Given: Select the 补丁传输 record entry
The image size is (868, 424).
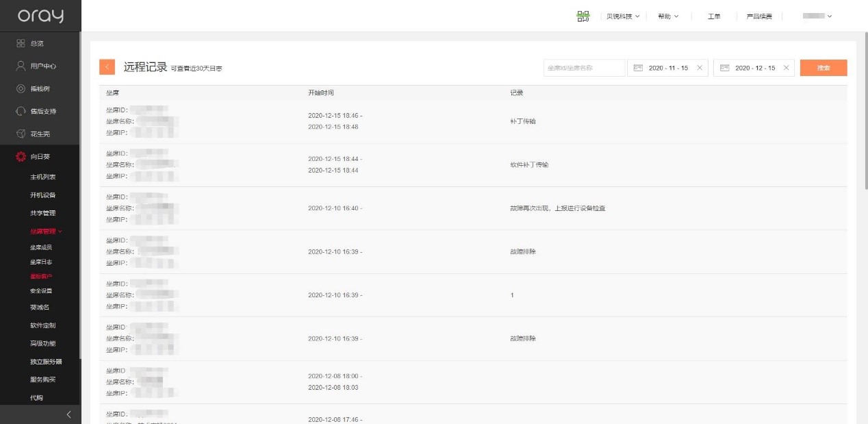Looking at the screenshot, I should click(x=523, y=121).
